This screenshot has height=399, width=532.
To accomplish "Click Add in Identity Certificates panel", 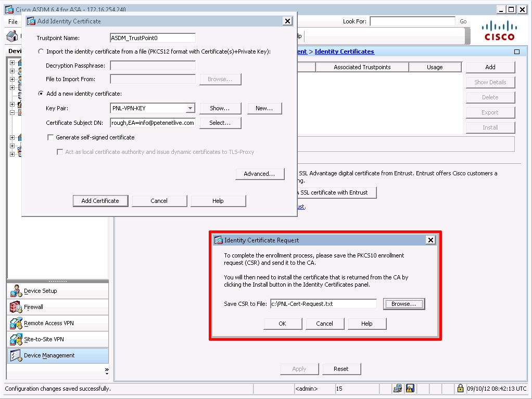I will tap(490, 67).
